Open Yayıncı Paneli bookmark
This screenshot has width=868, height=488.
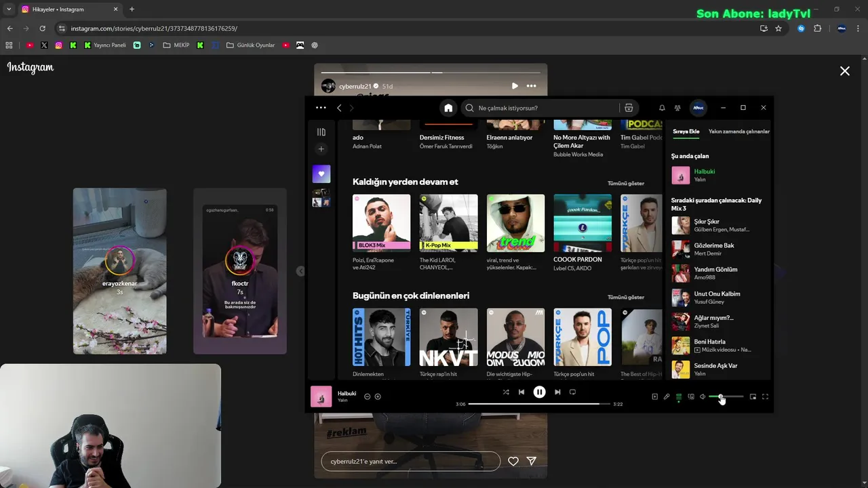(105, 45)
